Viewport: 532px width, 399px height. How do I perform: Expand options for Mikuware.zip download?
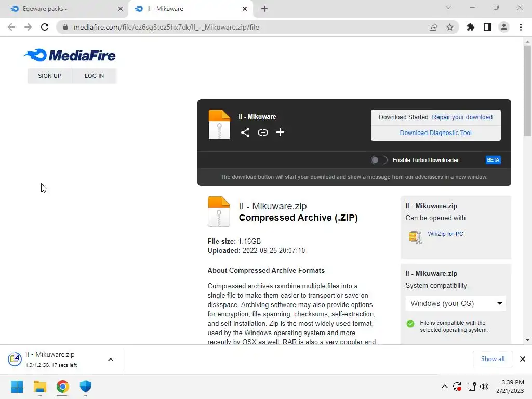pos(111,360)
